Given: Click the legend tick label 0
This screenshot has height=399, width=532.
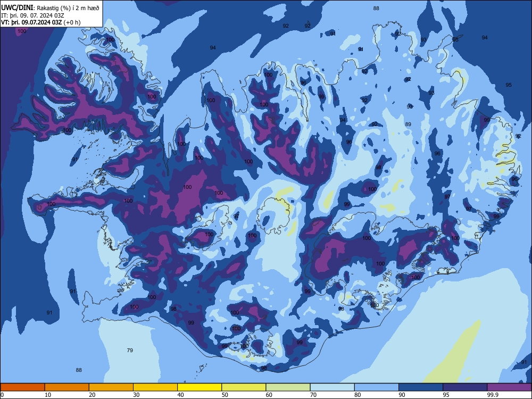Looking at the screenshot, I should point(2,395).
